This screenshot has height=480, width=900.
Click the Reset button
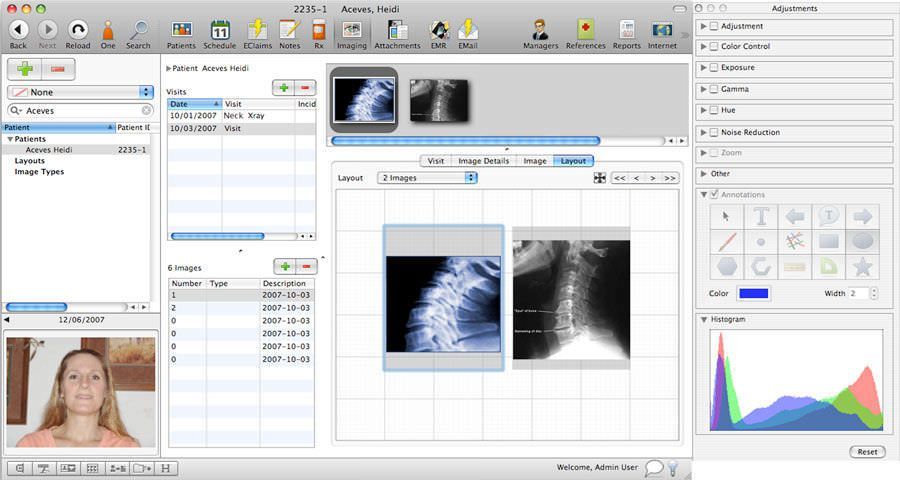866,452
